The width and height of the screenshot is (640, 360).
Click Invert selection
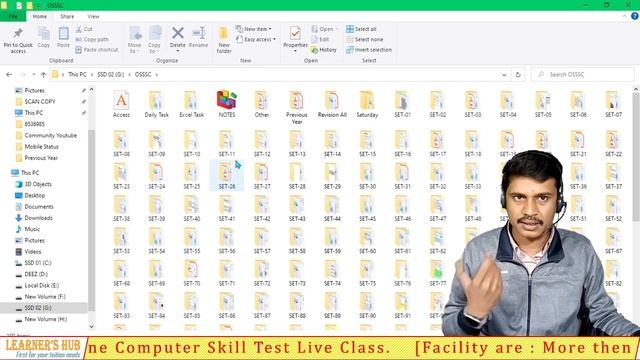pos(369,49)
